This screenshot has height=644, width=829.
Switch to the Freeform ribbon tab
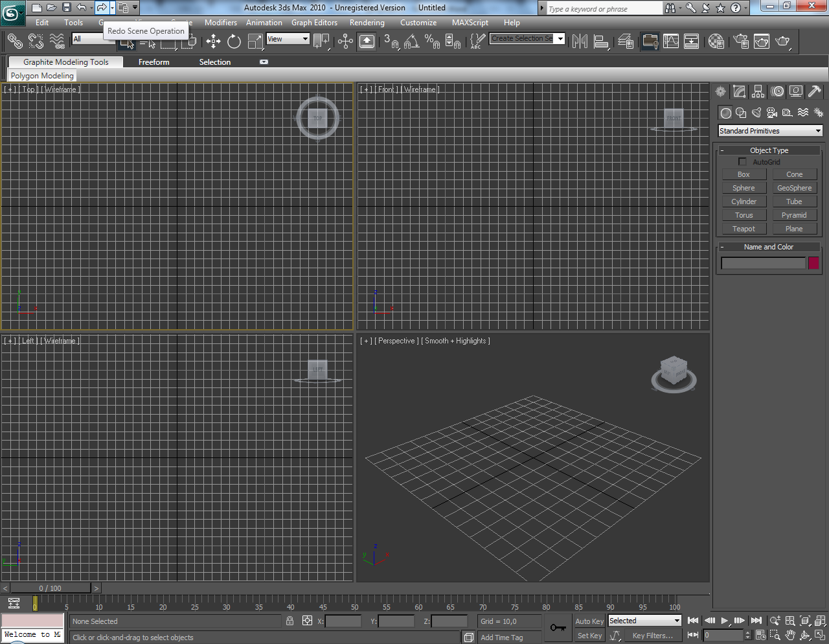click(x=154, y=62)
